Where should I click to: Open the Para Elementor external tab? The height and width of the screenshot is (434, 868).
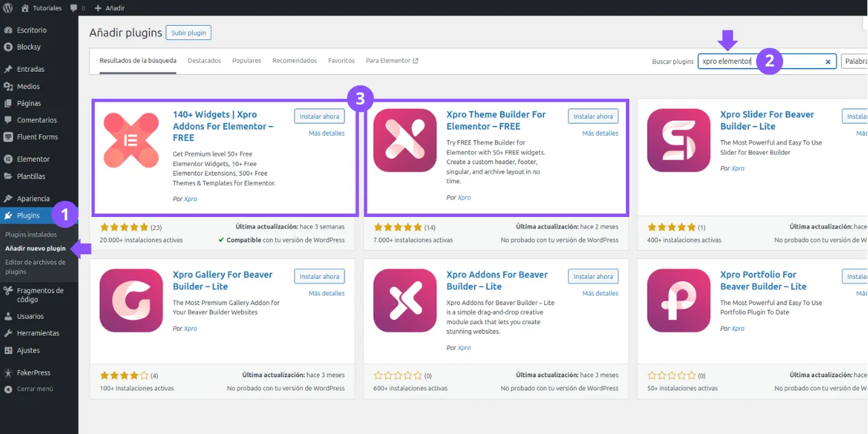coord(392,60)
